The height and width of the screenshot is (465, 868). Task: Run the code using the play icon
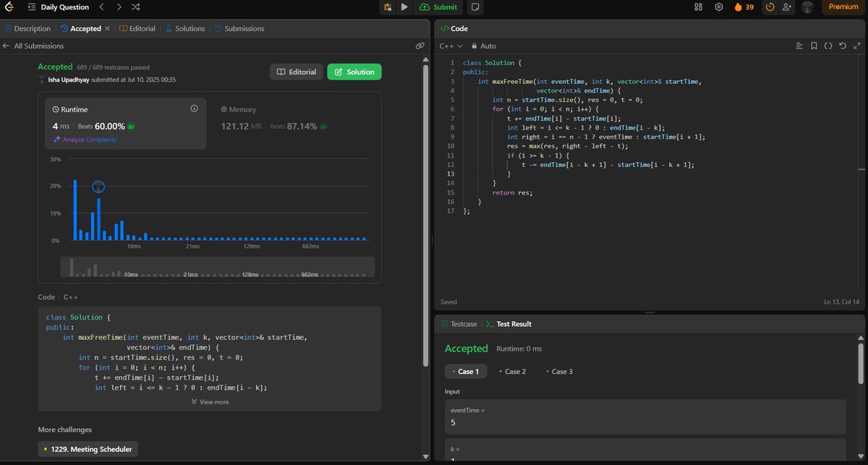(x=402, y=7)
